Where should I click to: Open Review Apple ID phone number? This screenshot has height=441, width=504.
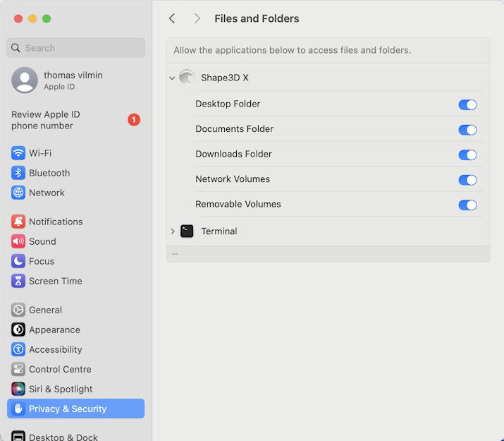[x=46, y=120]
